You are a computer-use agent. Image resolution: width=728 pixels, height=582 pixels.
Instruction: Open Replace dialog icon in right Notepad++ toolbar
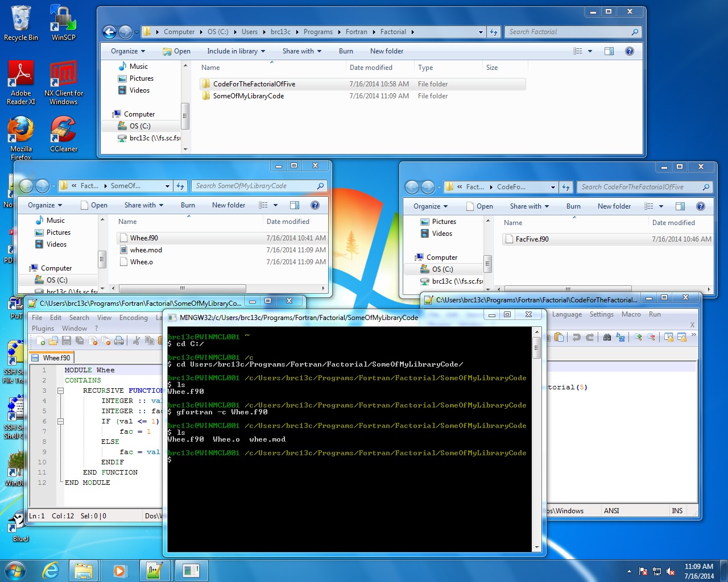620,337
